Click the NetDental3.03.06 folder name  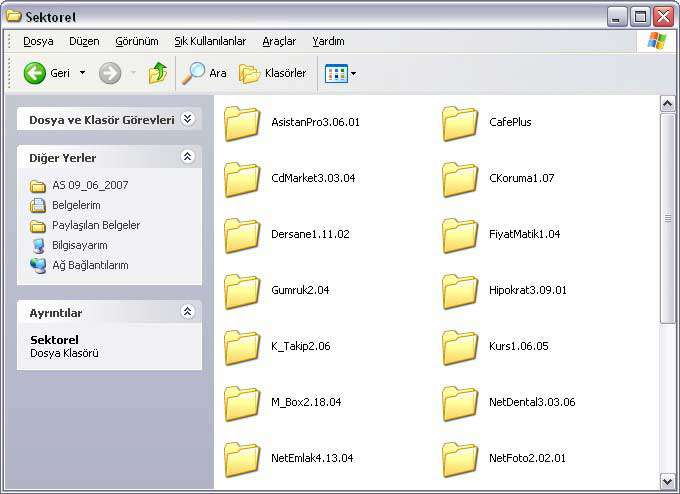(532, 402)
